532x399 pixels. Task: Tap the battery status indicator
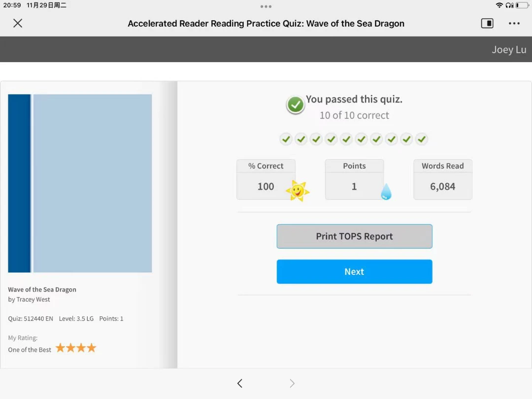pos(522,5)
